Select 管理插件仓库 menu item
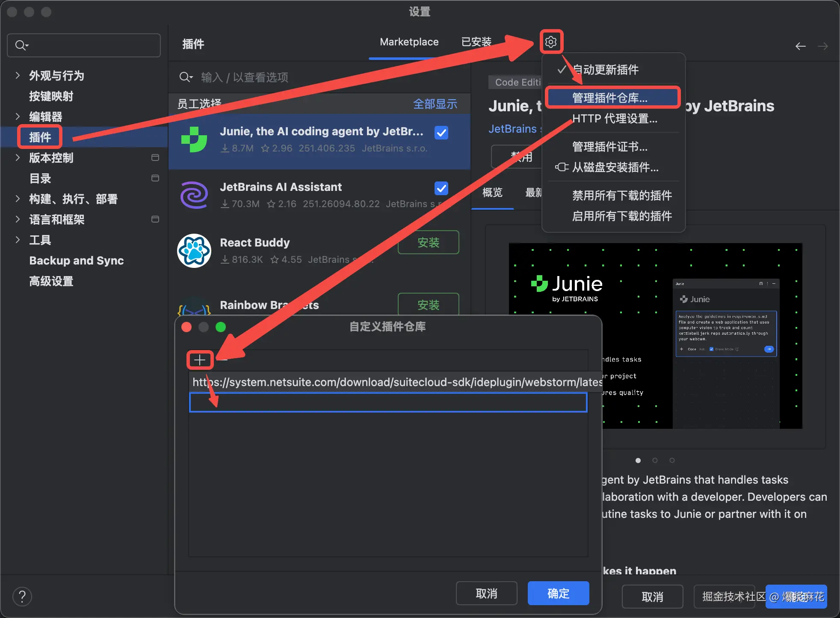Screen dimensions: 840x618 pyautogui.click(x=610, y=98)
